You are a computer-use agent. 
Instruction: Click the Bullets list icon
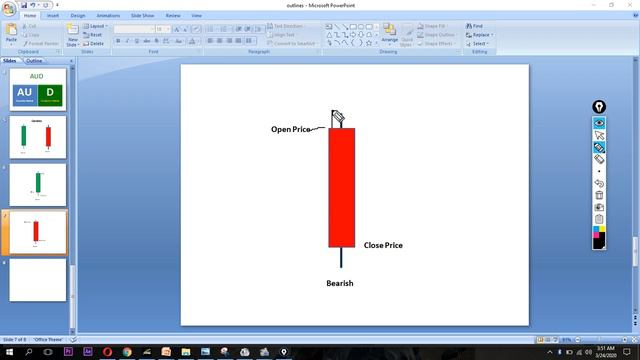tap(211, 29)
